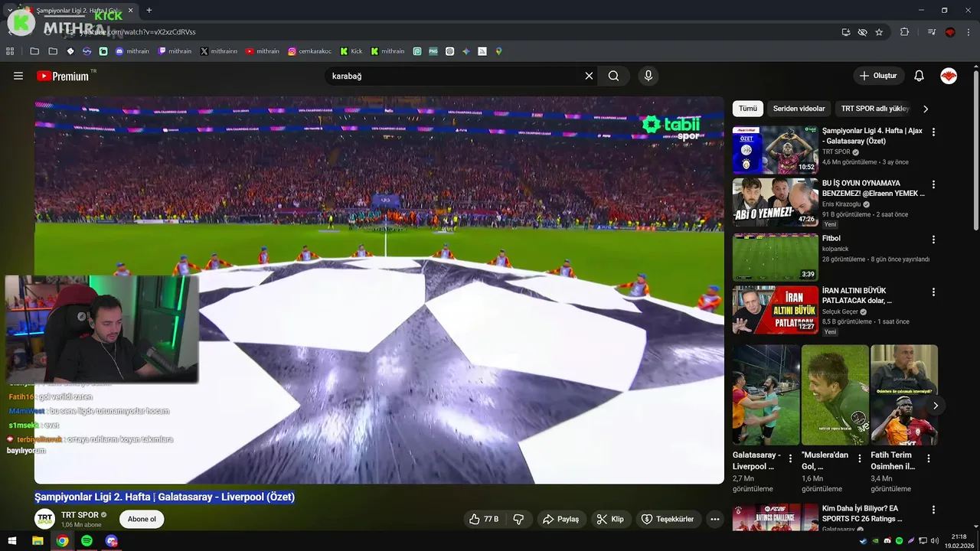980x551 pixels.
Task: Open the Chrome extensions puzzle icon
Action: coord(905,32)
